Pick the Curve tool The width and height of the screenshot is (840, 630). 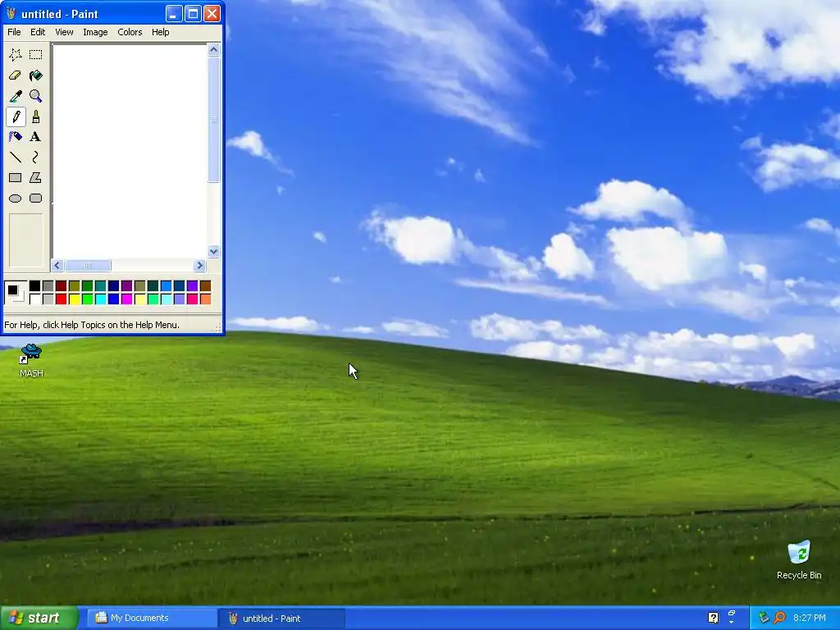click(36, 157)
